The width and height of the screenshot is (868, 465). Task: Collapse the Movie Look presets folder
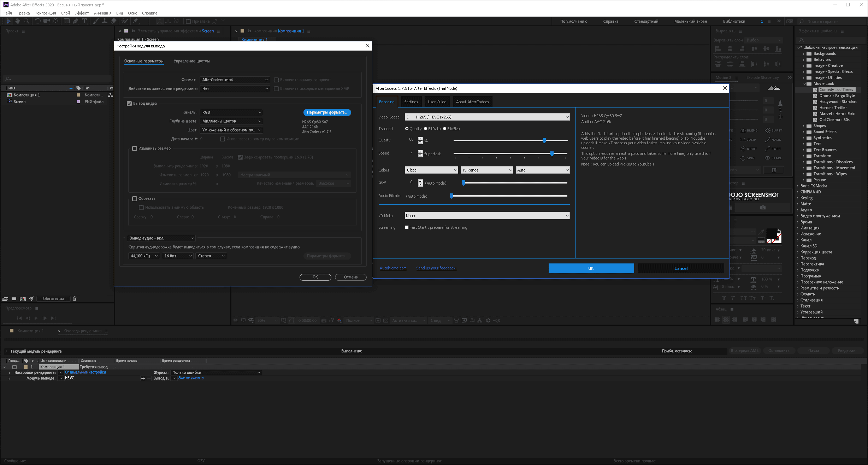pyautogui.click(x=804, y=84)
